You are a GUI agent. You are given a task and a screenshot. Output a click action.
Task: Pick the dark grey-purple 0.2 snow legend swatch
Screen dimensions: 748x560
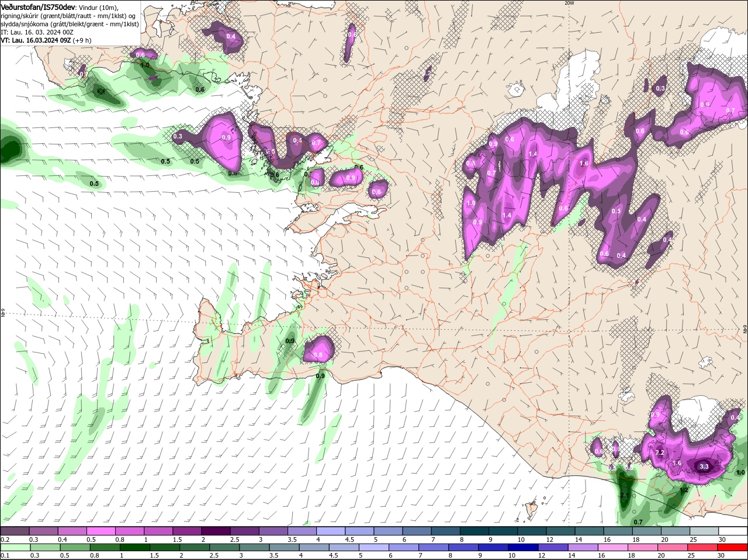click(x=15, y=531)
